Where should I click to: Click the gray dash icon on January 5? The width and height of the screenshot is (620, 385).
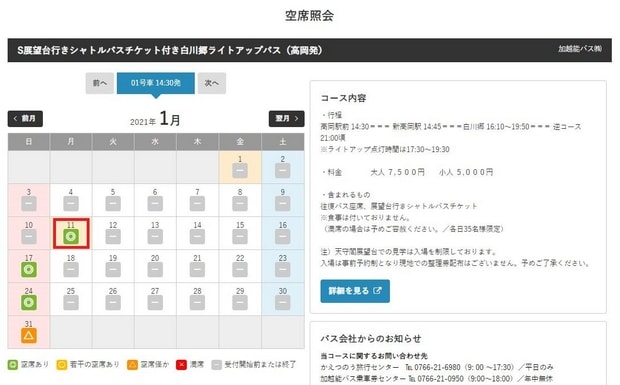(113, 204)
